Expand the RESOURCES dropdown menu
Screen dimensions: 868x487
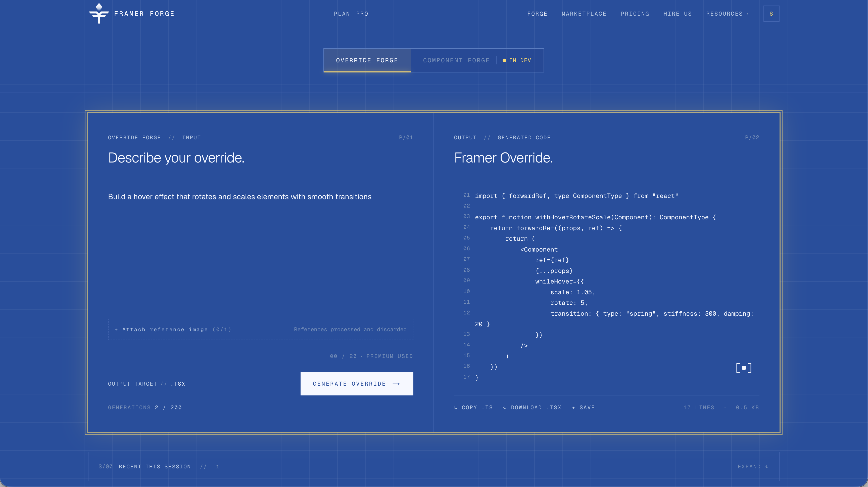[727, 14]
